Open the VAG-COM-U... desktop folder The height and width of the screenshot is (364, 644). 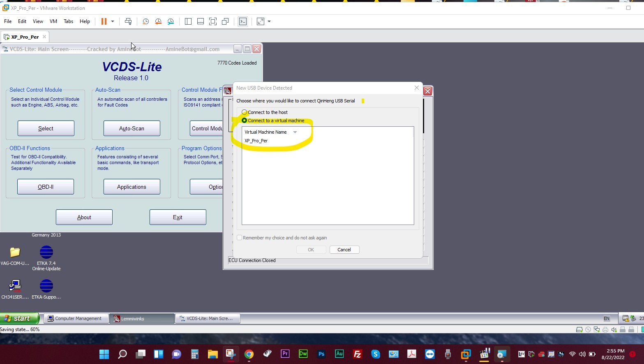(15, 256)
